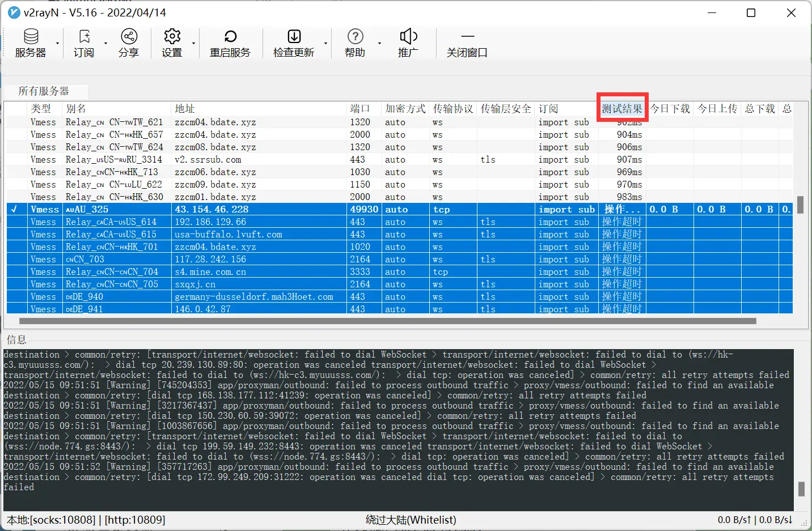Sort by the 传输层安全 column header
The image size is (812, 531).
coord(506,109)
